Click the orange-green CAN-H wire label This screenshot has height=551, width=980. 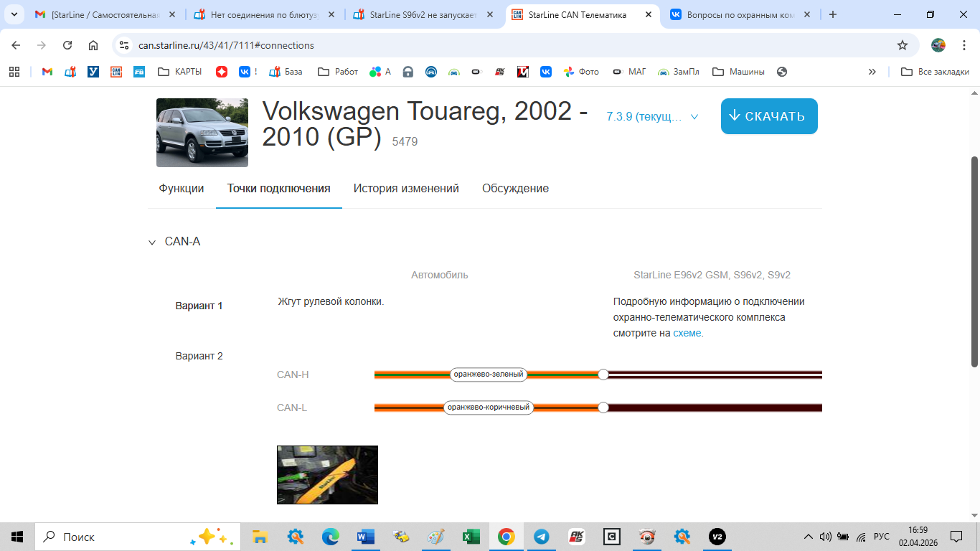tap(489, 374)
